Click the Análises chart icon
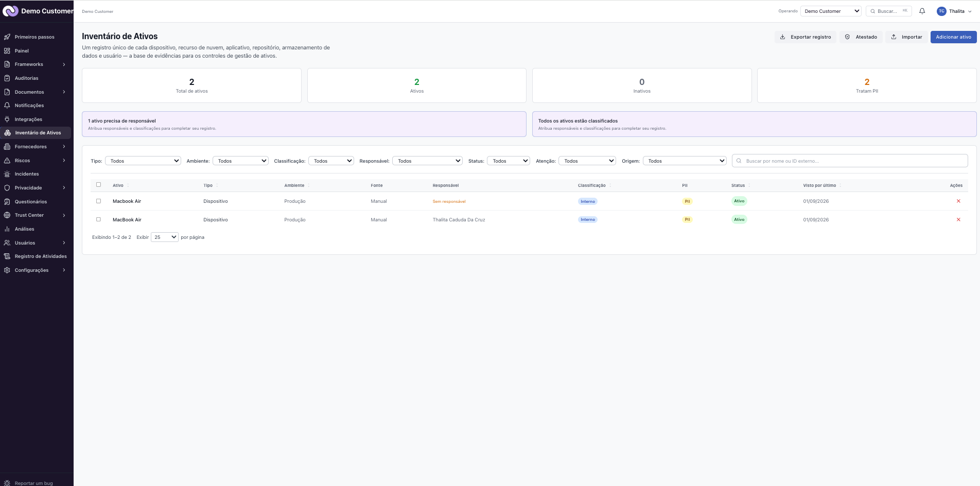This screenshot has width=980, height=486. point(7,229)
